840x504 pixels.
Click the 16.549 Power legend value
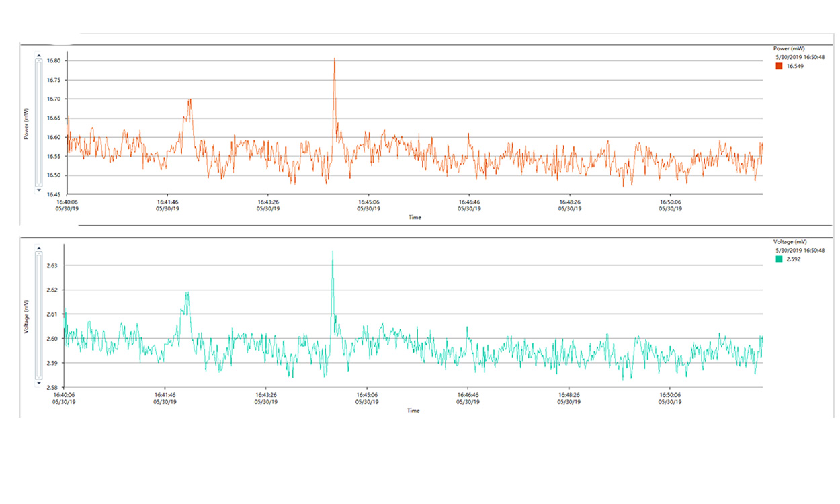pyautogui.click(x=795, y=67)
